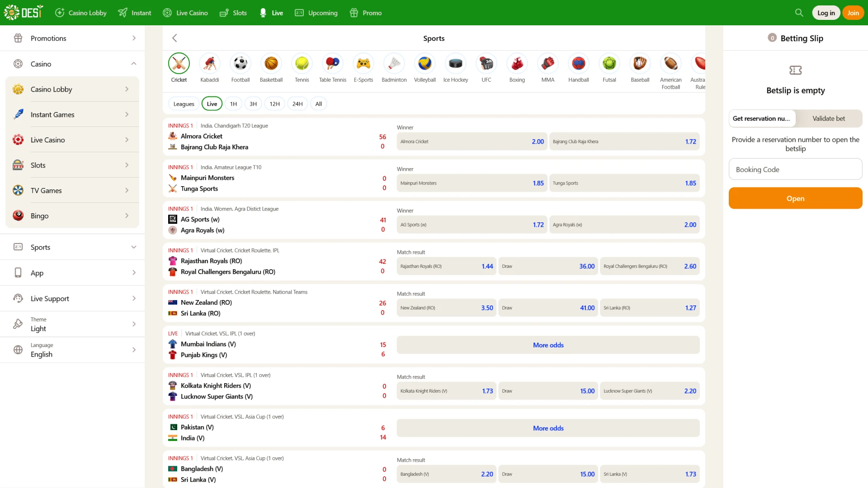Bet on Almora Cricket at 2.00
This screenshot has width=868, height=488.
click(x=472, y=141)
